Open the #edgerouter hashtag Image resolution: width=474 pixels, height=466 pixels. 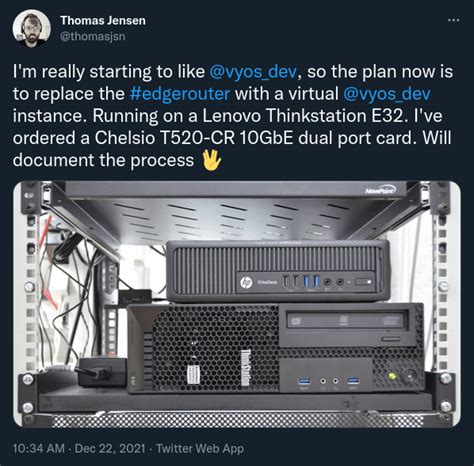(180, 94)
